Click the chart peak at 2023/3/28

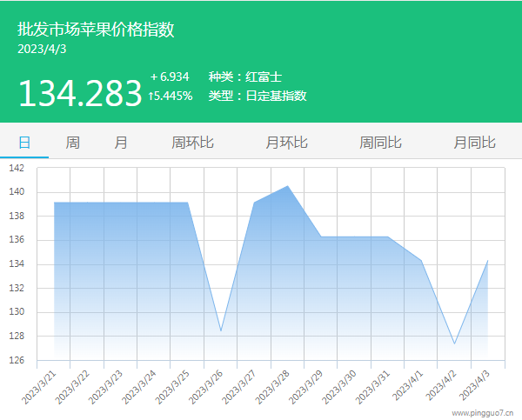pos(288,186)
